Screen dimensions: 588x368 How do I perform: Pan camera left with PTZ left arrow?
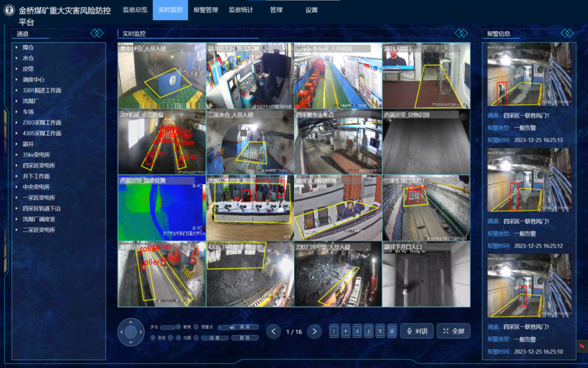[121, 332]
